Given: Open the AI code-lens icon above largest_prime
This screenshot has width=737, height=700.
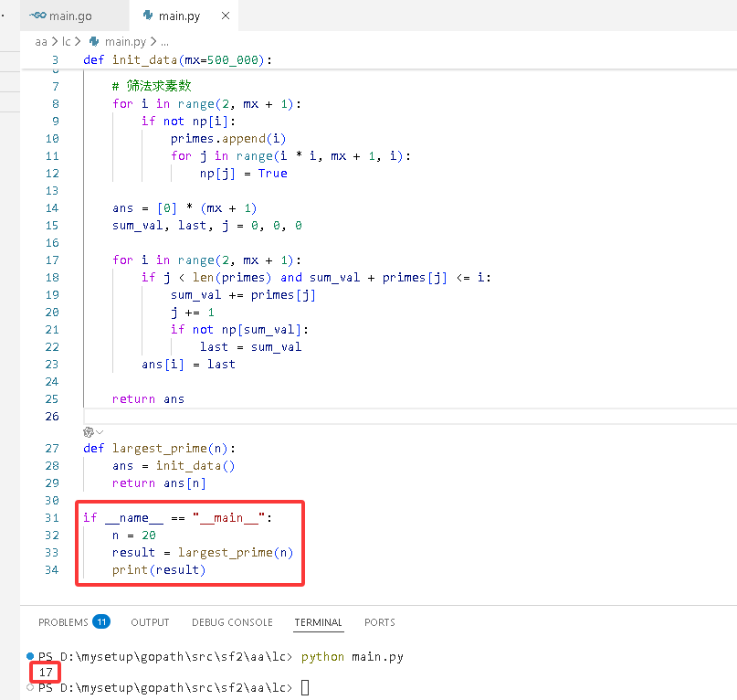Looking at the screenshot, I should pos(89,432).
